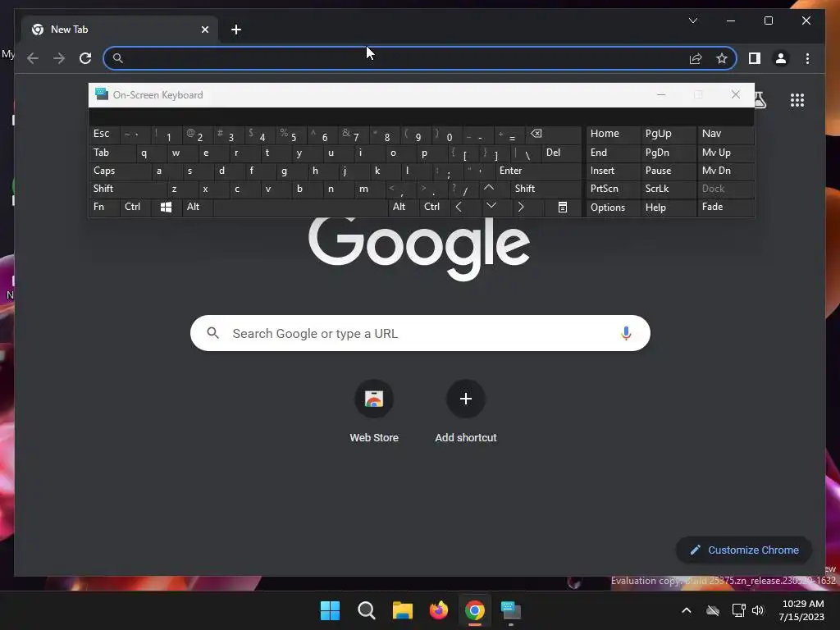Toggle the left Alt key
This screenshot has height=630, width=840.
pos(197,208)
